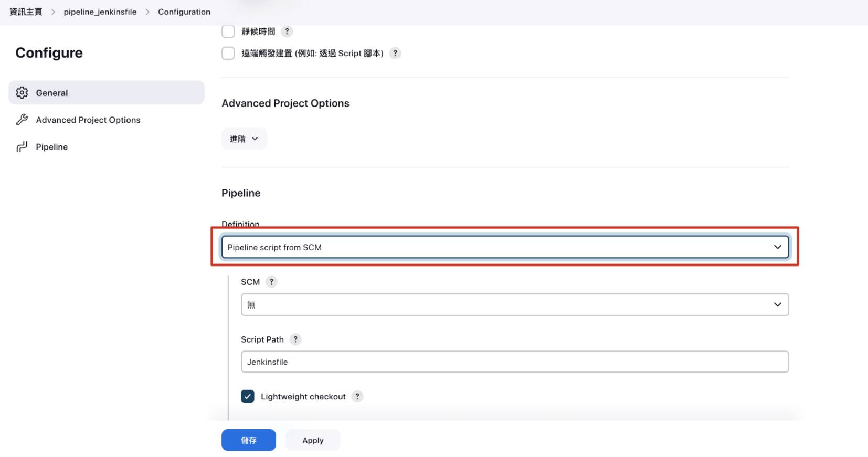
Task: Click the General gear icon in sidebar
Action: [22, 93]
